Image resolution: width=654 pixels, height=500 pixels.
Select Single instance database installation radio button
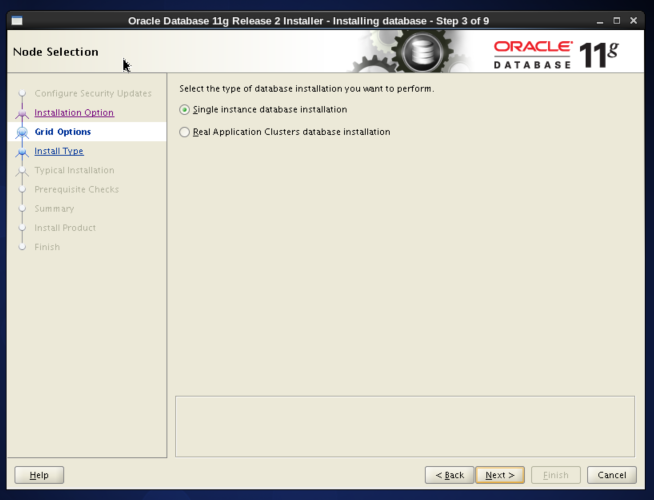(x=184, y=110)
